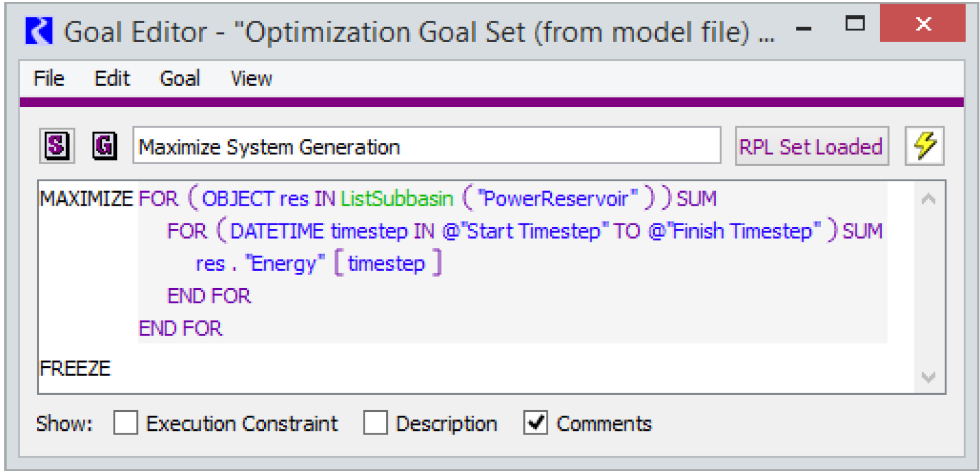Enable the Execution Constraint checkbox
The width and height of the screenshot is (980, 473).
click(126, 422)
